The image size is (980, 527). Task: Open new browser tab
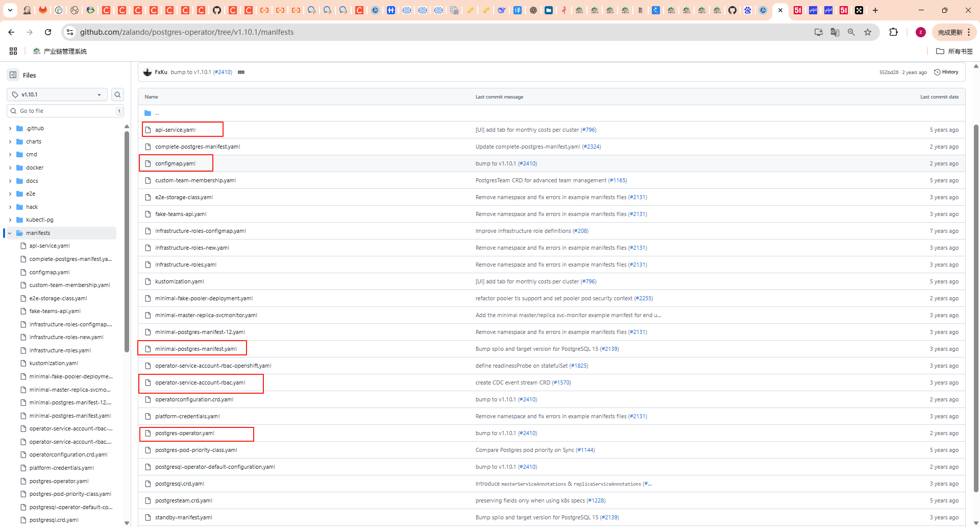[875, 10]
